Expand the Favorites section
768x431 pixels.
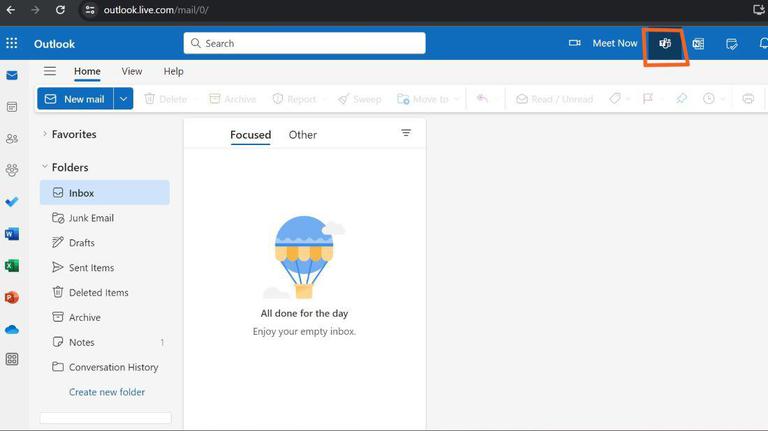tap(45, 134)
